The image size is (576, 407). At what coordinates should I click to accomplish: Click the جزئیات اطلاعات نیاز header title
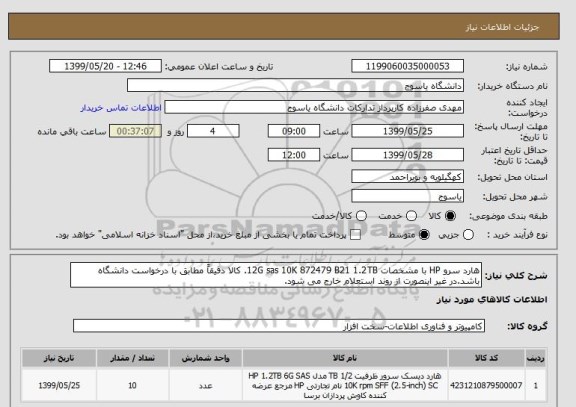[502, 28]
